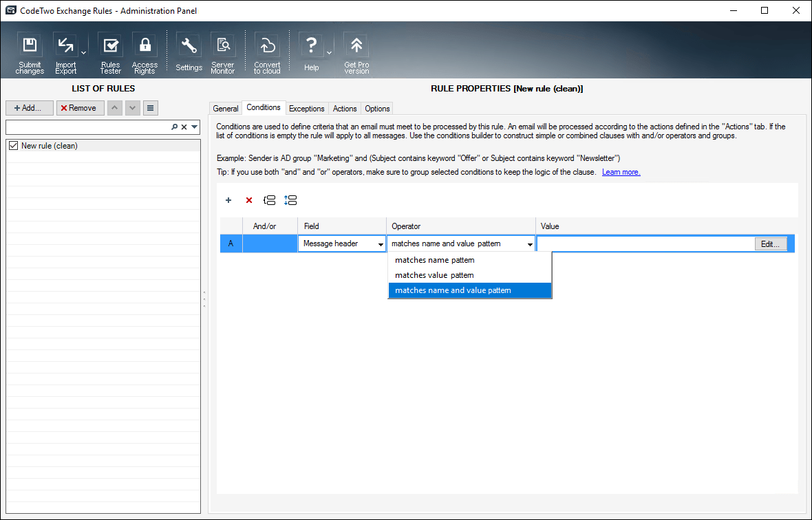The width and height of the screenshot is (812, 520).
Task: Switch to the General tab
Action: 225,109
